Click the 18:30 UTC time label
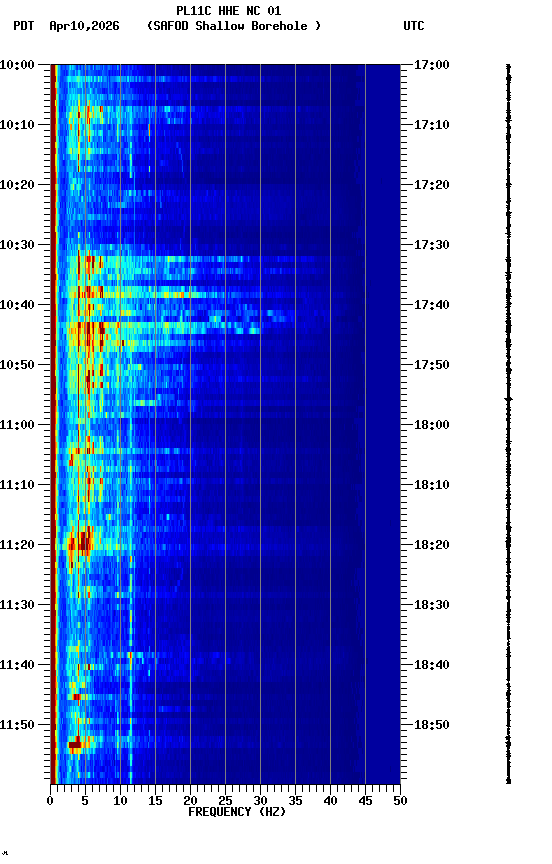Image resolution: width=552 pixels, height=864 pixels. pyautogui.click(x=432, y=605)
